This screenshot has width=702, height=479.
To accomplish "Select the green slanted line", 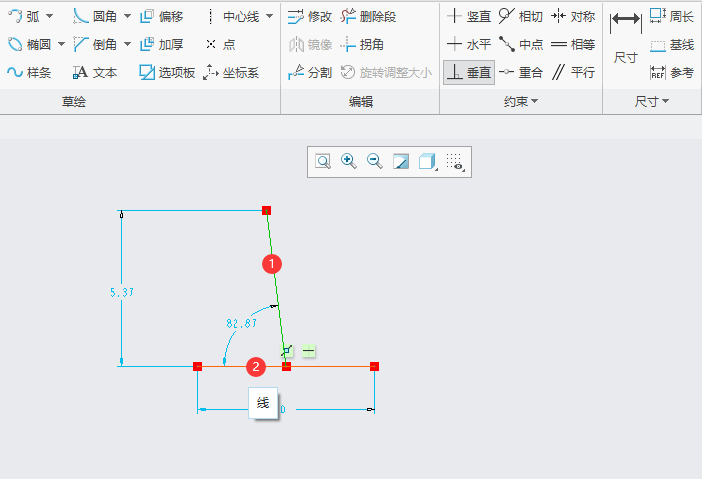I will (x=276, y=288).
